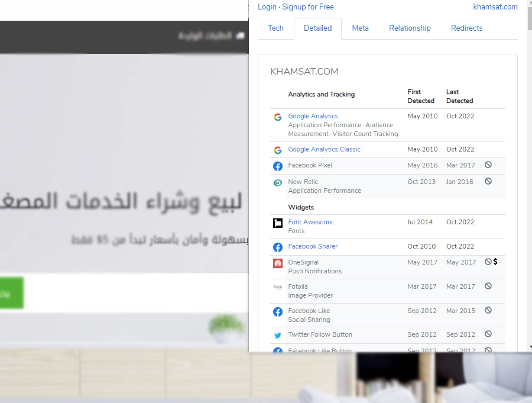Open the Facebook Sharer link

click(313, 246)
